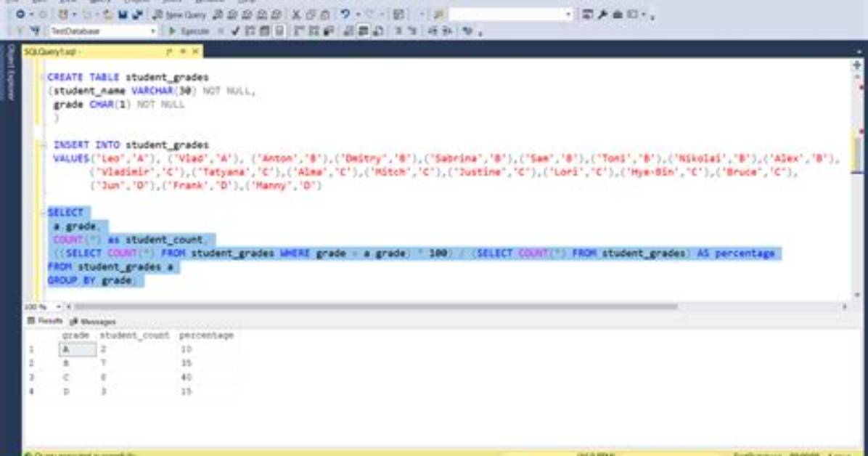Click the Toolbox icon
Viewport: 868px width, 456px height.
[x=618, y=15]
